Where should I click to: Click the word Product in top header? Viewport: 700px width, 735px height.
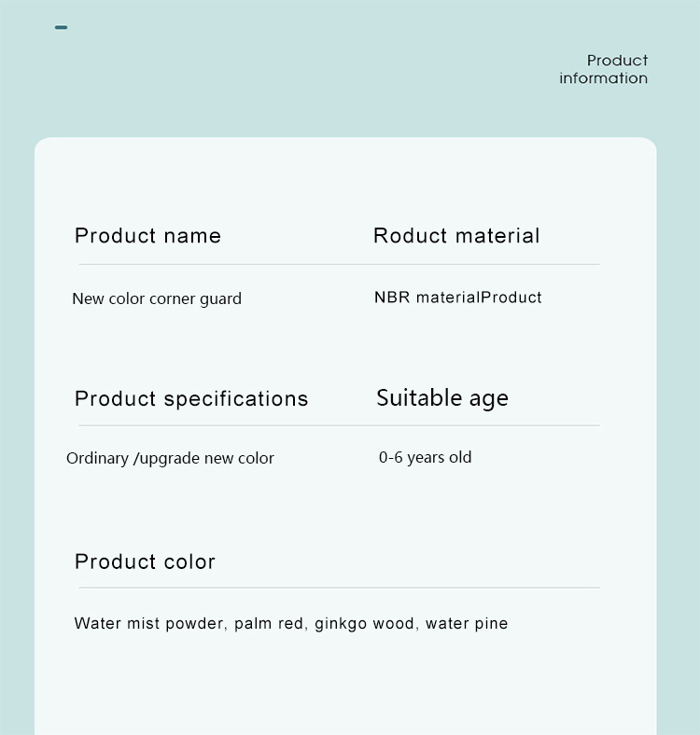click(x=618, y=61)
